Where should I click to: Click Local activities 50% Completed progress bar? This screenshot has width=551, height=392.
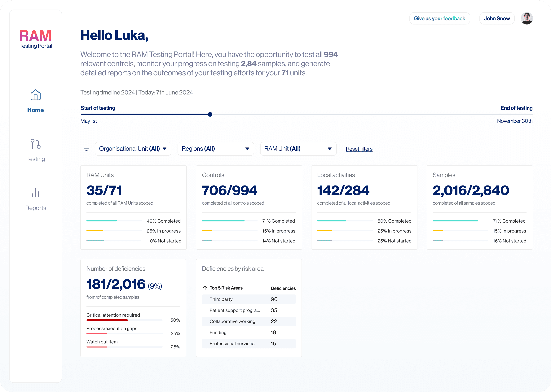(345, 221)
